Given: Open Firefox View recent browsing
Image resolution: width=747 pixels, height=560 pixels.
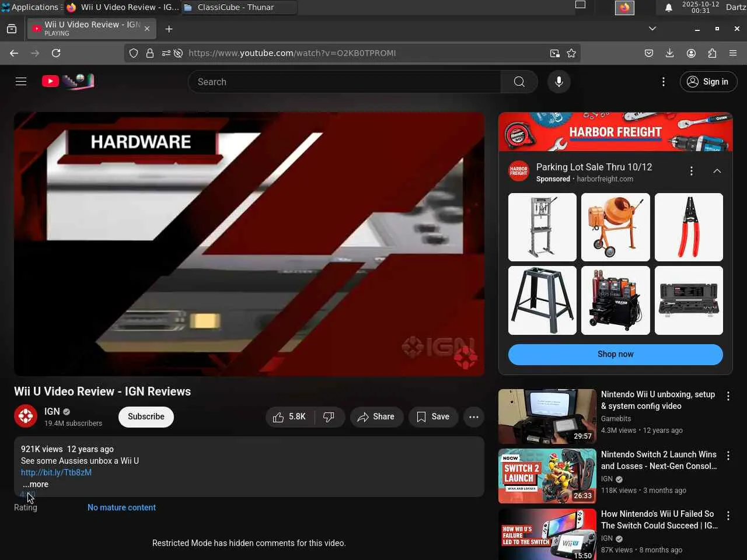Looking at the screenshot, I should 12,29.
